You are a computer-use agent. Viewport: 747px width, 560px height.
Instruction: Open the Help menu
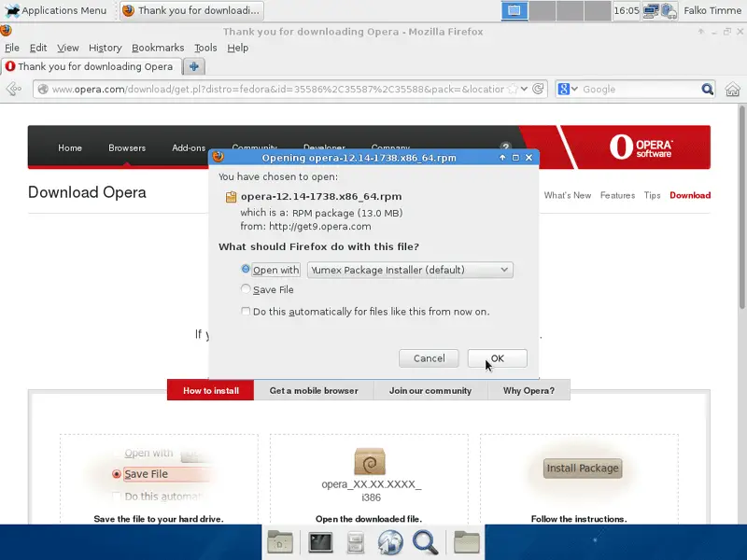[238, 48]
